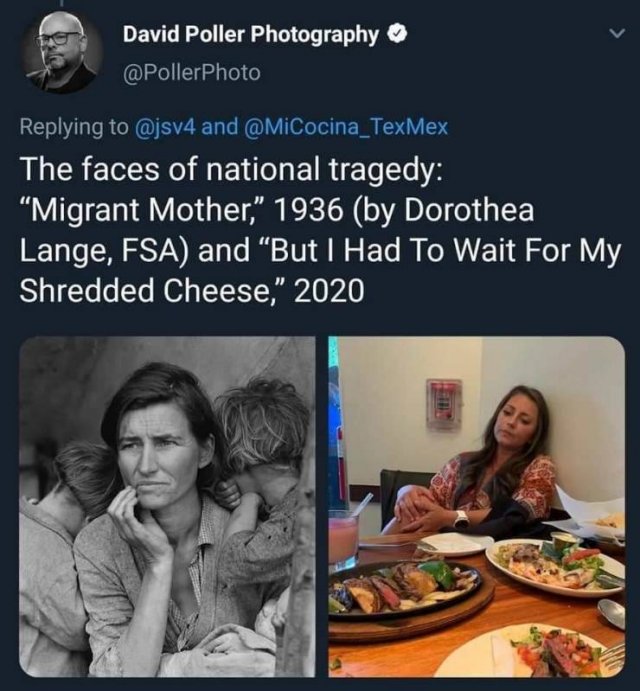Click the fire alarm box on wall

(x=444, y=404)
